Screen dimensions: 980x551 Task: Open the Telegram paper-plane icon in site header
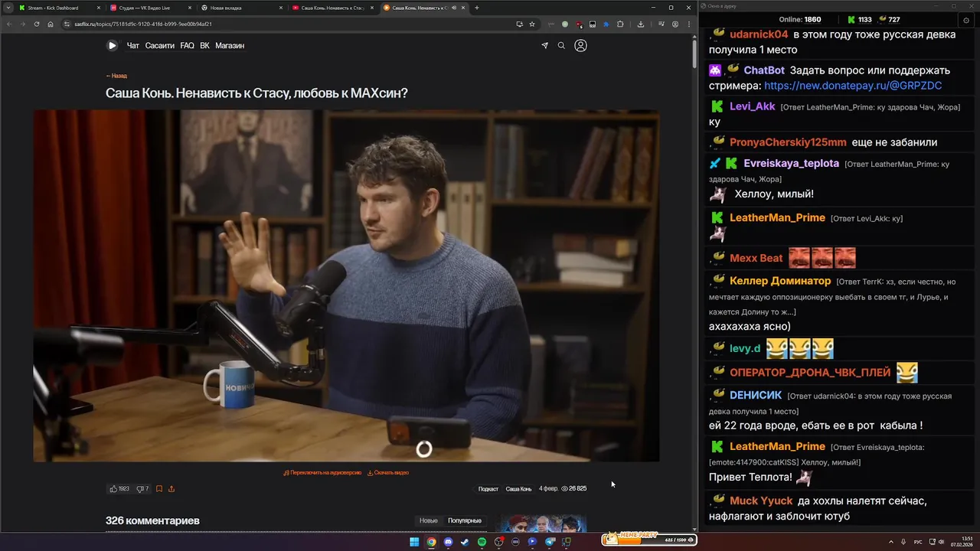click(544, 46)
